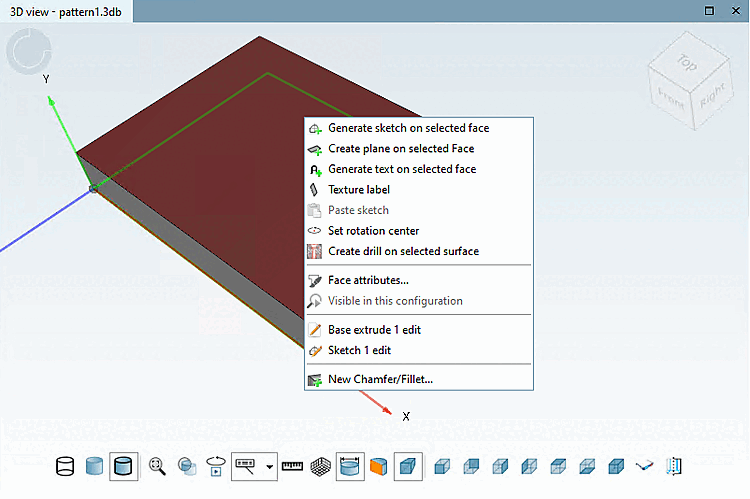Click the transparent sphere-and-cylinder view icon
The height and width of the screenshot is (499, 750).
(187, 466)
